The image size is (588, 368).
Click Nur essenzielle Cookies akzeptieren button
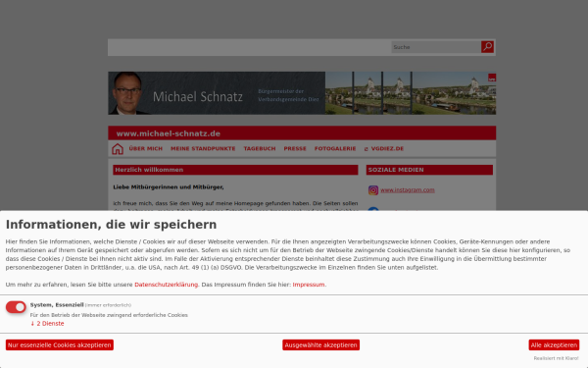(x=60, y=344)
